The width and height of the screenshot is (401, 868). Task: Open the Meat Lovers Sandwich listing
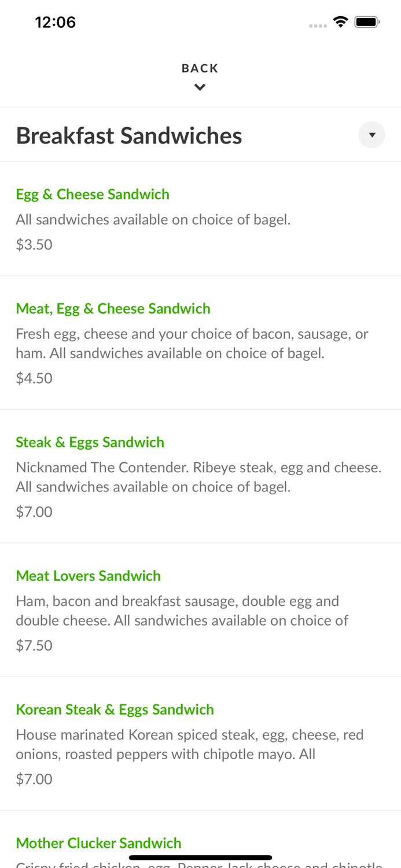tap(88, 576)
